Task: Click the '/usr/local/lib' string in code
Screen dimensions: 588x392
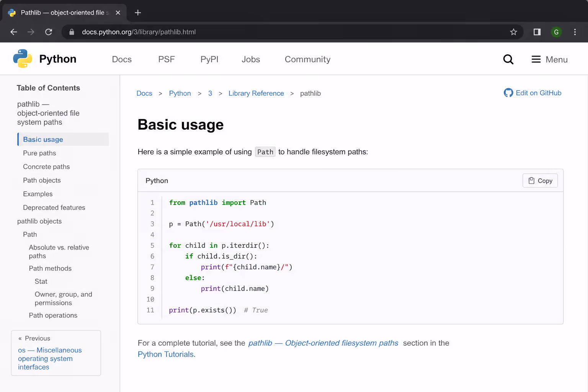Action: (238, 224)
